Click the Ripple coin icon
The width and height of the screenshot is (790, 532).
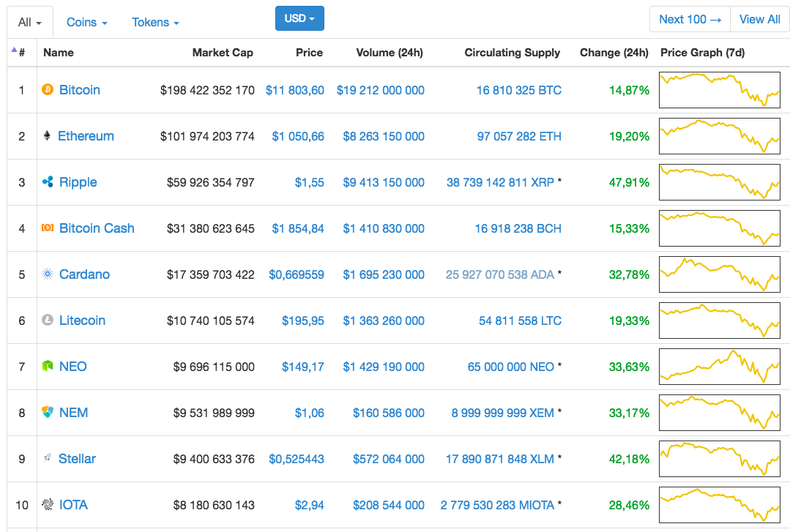click(x=46, y=182)
